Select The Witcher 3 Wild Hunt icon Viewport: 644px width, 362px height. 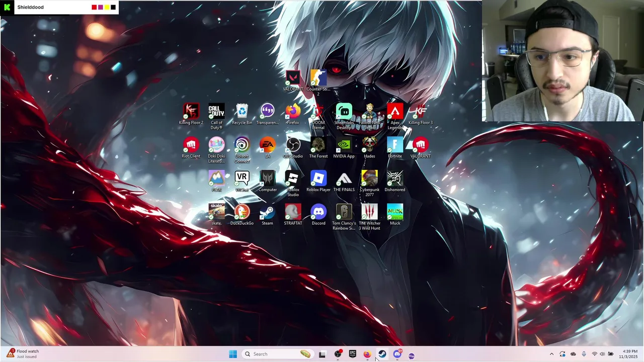coord(369,217)
